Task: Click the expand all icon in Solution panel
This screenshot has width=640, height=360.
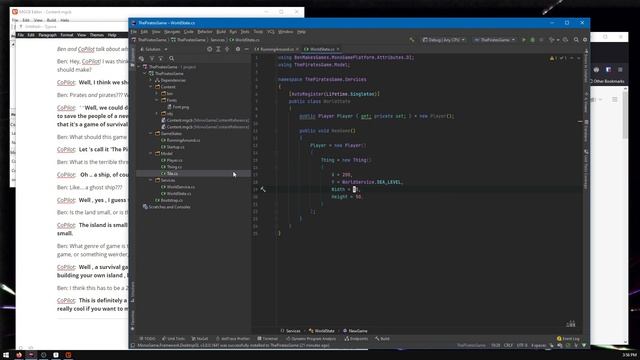Action: pos(218,49)
